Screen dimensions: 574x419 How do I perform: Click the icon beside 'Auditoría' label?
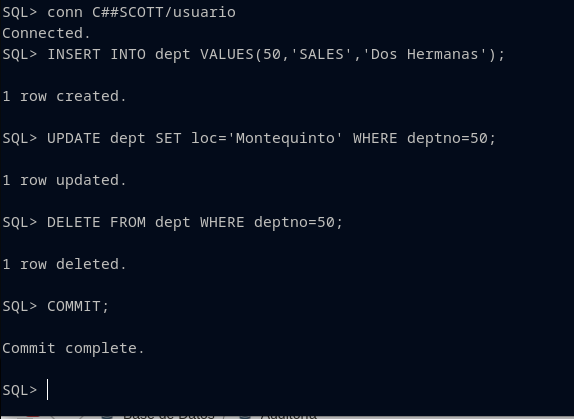click(x=244, y=417)
